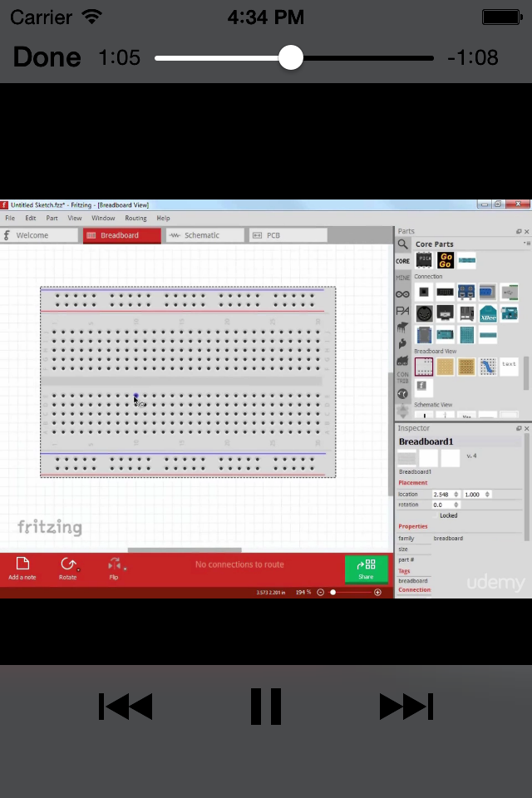Open the parts search magnifier

(x=402, y=244)
